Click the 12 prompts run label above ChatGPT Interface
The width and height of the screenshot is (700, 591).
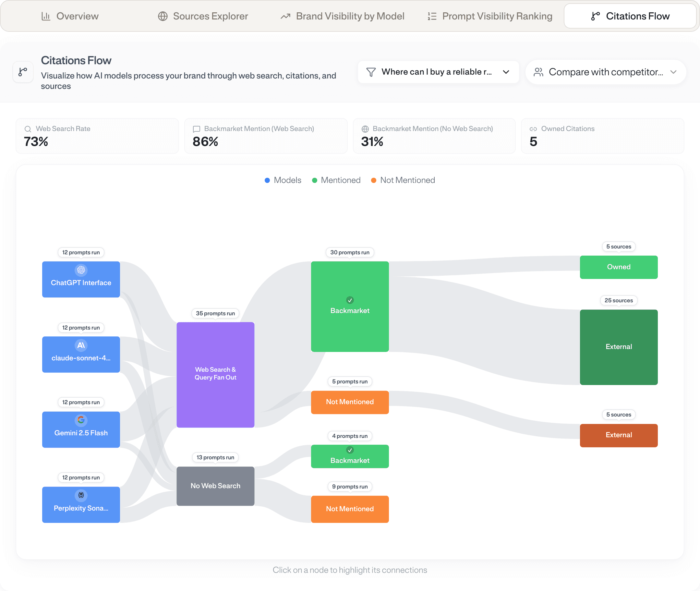click(81, 253)
